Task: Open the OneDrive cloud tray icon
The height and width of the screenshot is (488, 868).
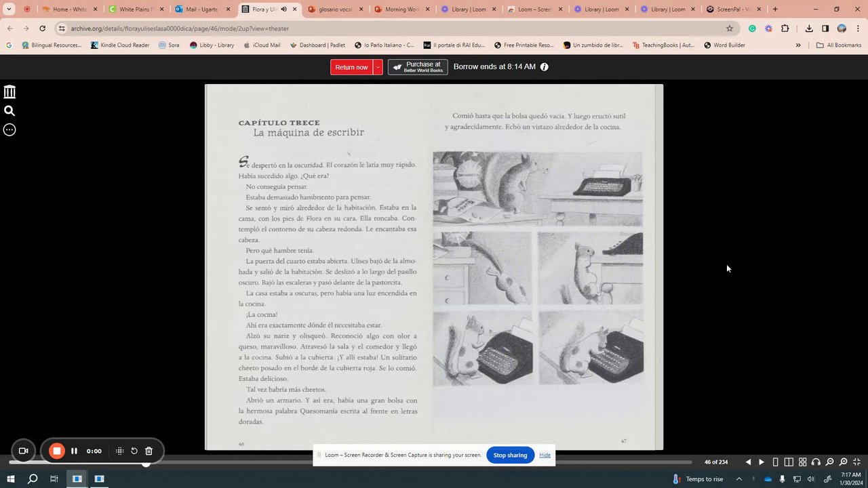Action: tap(768, 479)
